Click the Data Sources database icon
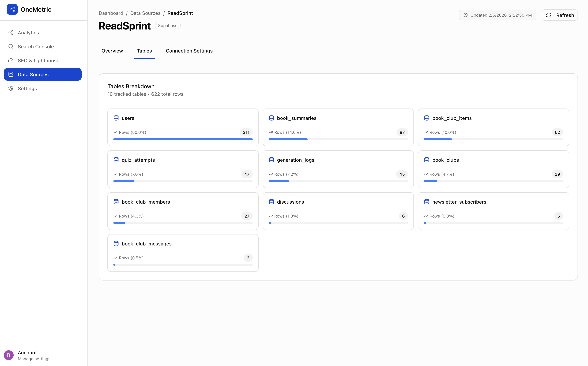588x366 pixels. click(x=11, y=74)
